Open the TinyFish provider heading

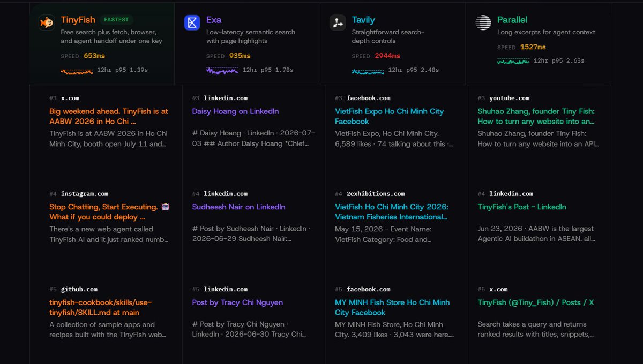[78, 20]
